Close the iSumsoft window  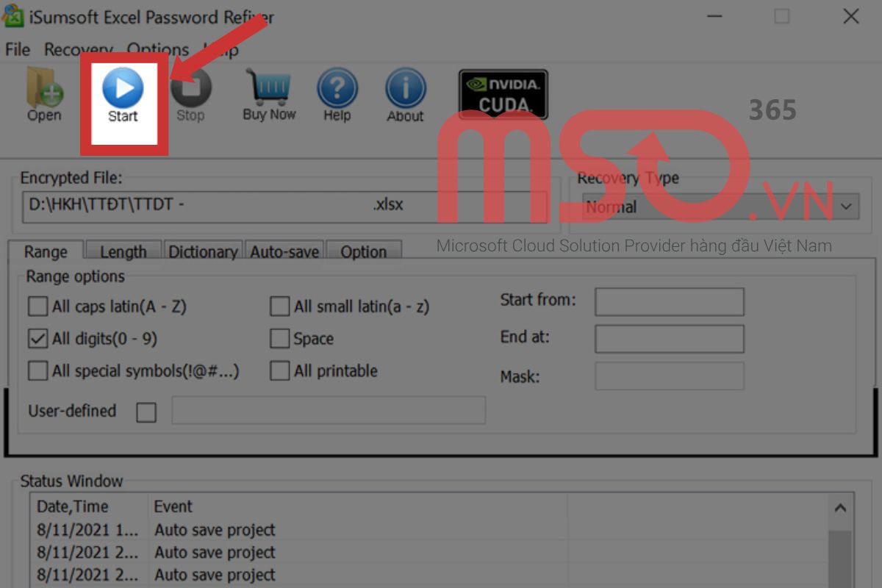point(850,16)
